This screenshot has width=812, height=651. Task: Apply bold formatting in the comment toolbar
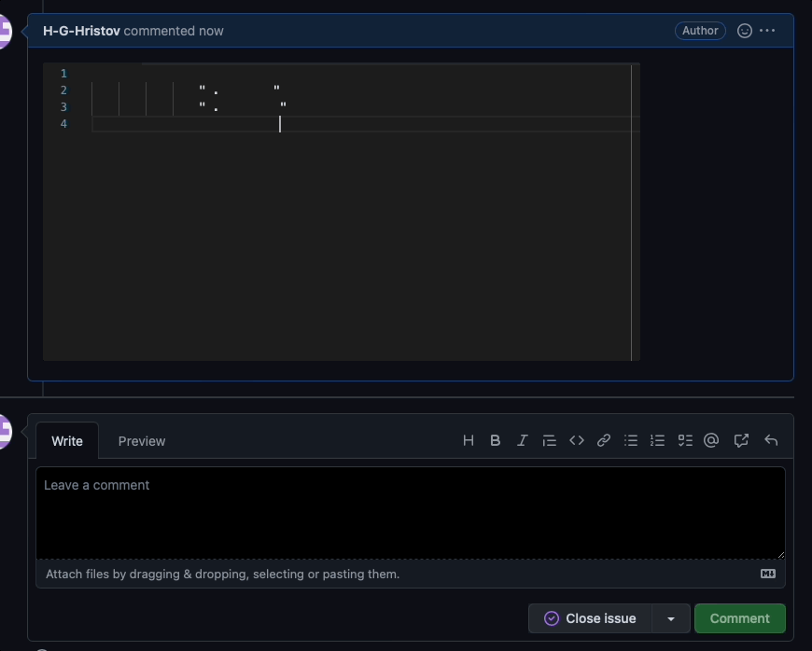tap(495, 440)
